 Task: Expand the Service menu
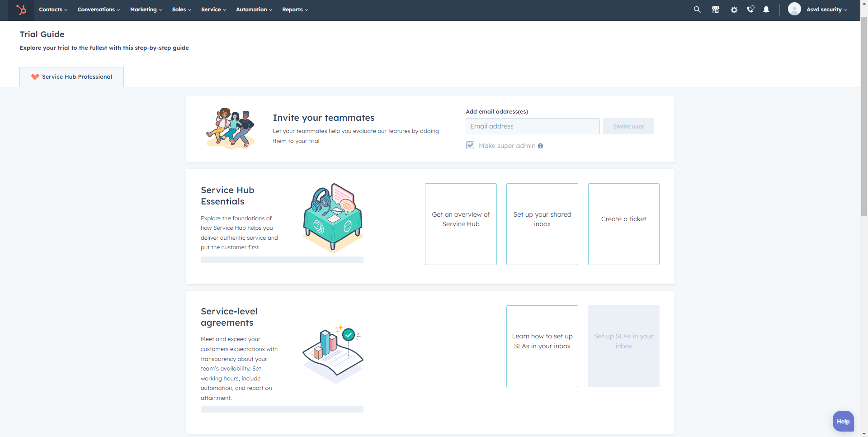click(x=213, y=9)
